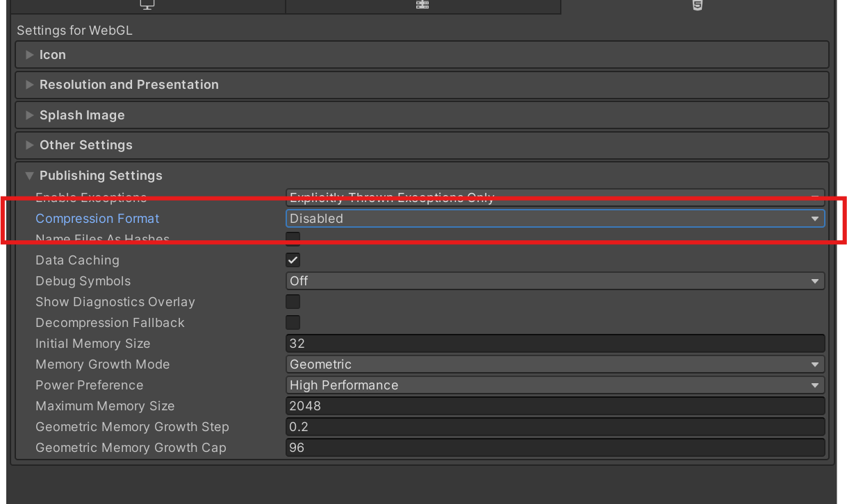Open the Dedicated Server platform tab
This screenshot has height=504, width=847.
(422, 5)
